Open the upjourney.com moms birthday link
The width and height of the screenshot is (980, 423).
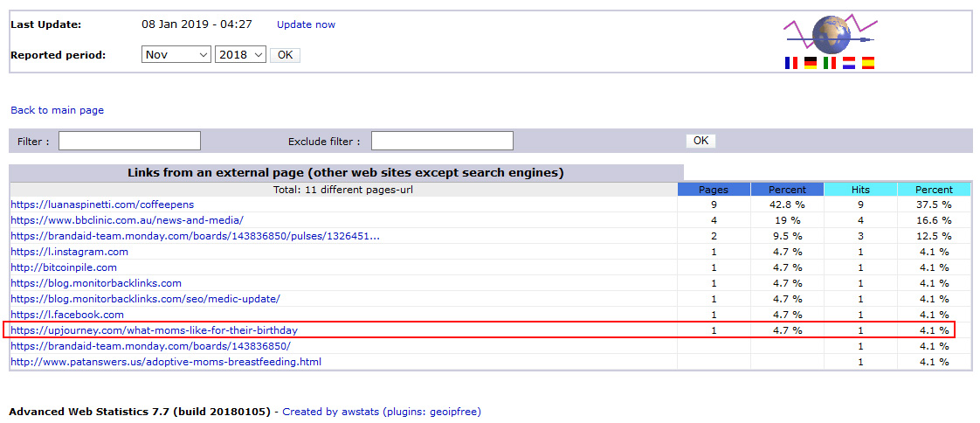tap(154, 330)
